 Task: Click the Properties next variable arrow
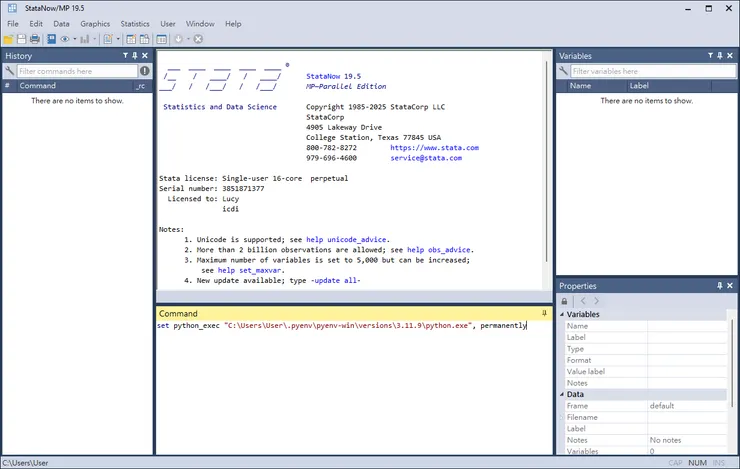[x=597, y=301]
